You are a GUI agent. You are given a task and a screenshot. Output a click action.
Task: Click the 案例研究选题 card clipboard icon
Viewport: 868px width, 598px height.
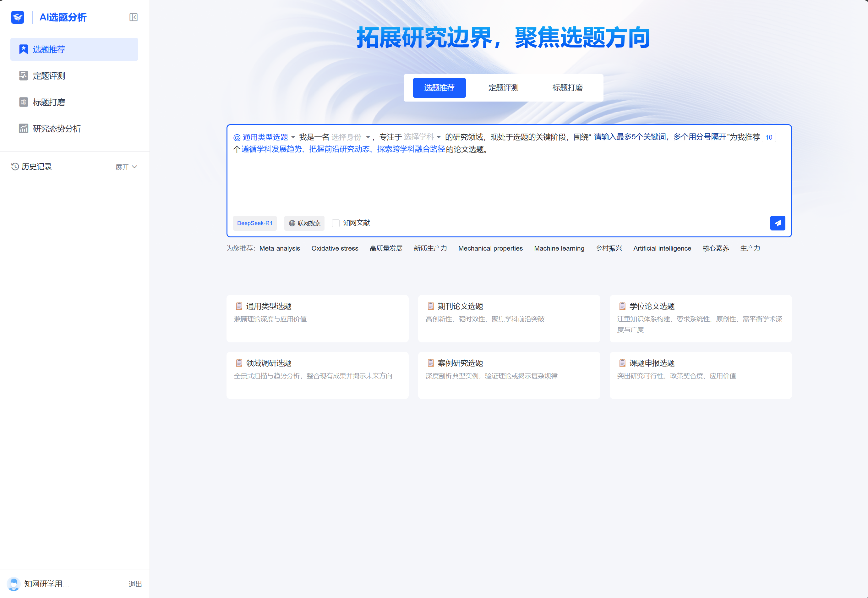coord(430,363)
